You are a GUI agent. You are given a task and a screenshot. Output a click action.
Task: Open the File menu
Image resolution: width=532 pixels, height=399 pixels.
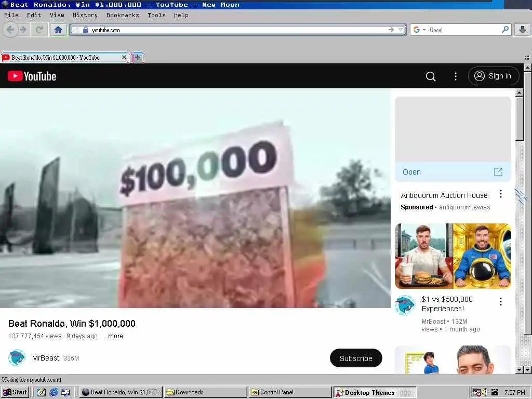tap(11, 15)
